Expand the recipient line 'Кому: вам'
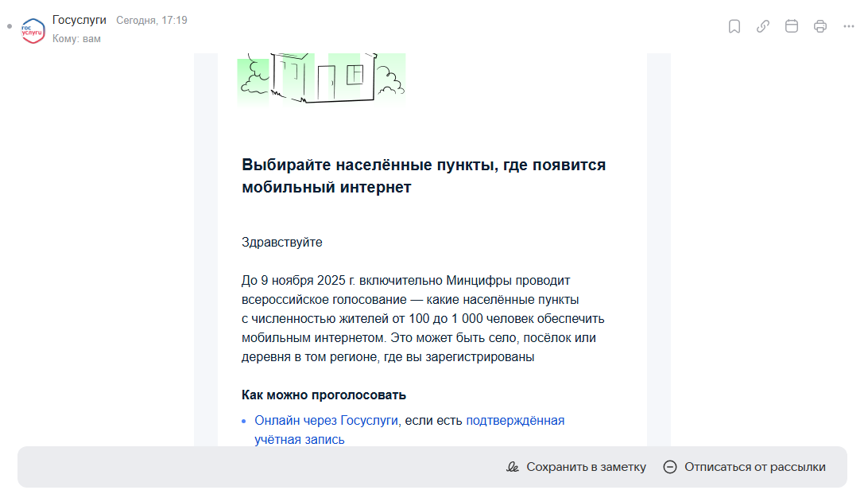The width and height of the screenshot is (868, 490). tap(76, 38)
